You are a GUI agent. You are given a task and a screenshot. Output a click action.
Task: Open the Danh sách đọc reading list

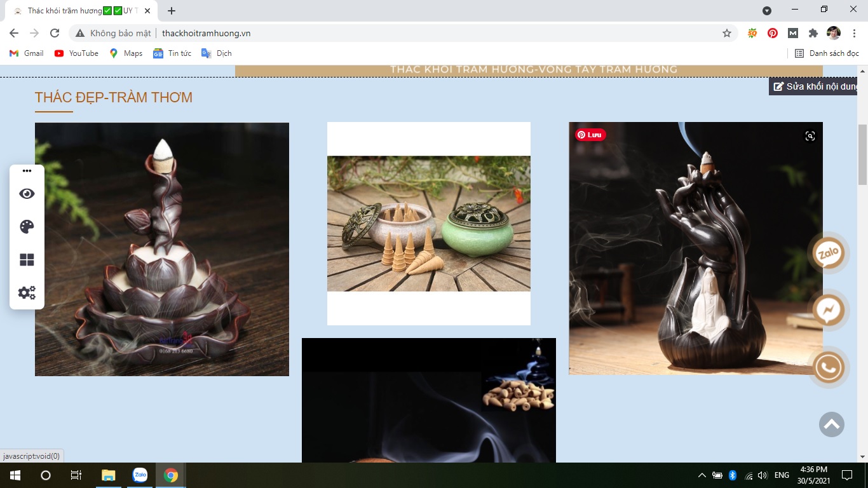(x=827, y=53)
